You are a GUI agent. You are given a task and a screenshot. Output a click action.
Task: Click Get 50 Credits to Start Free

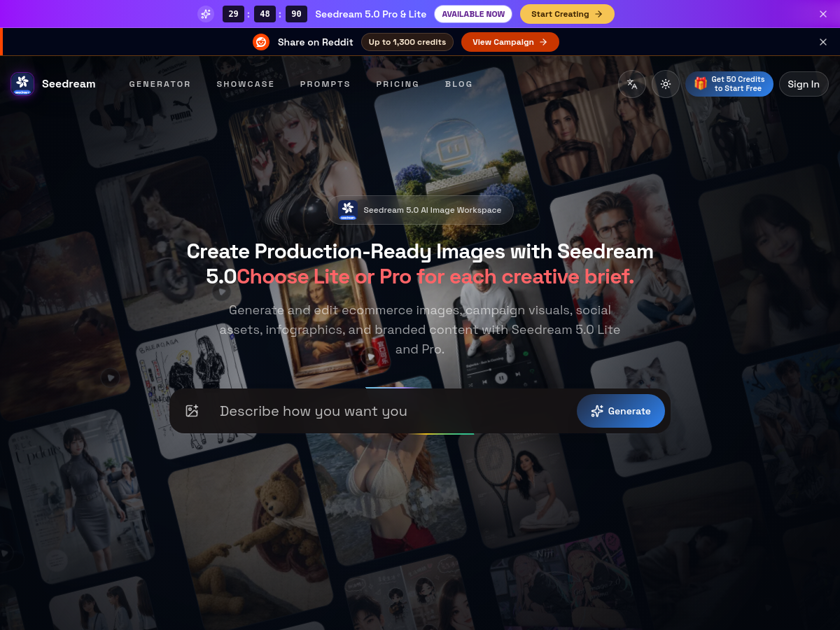(729, 84)
